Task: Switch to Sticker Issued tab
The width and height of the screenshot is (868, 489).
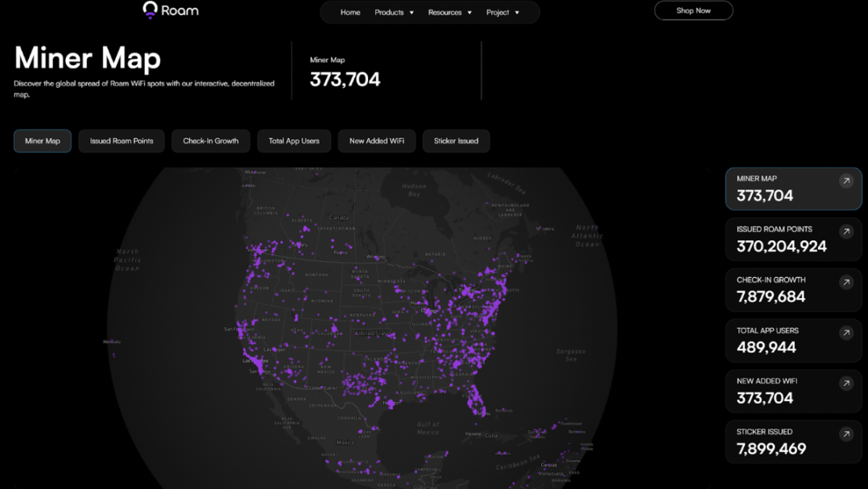Action: (456, 141)
